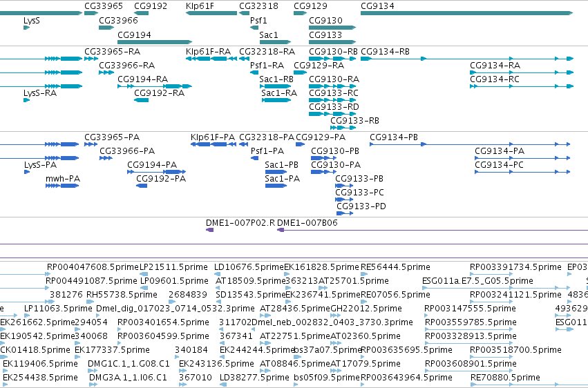Click the CG9130-RA transcript label
588x388 pixels.
pyautogui.click(x=334, y=79)
